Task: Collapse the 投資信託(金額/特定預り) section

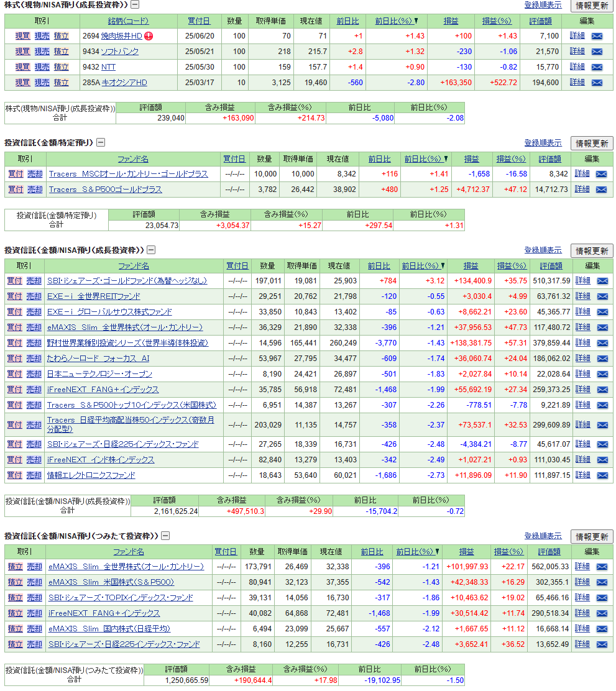Action: click(x=101, y=143)
